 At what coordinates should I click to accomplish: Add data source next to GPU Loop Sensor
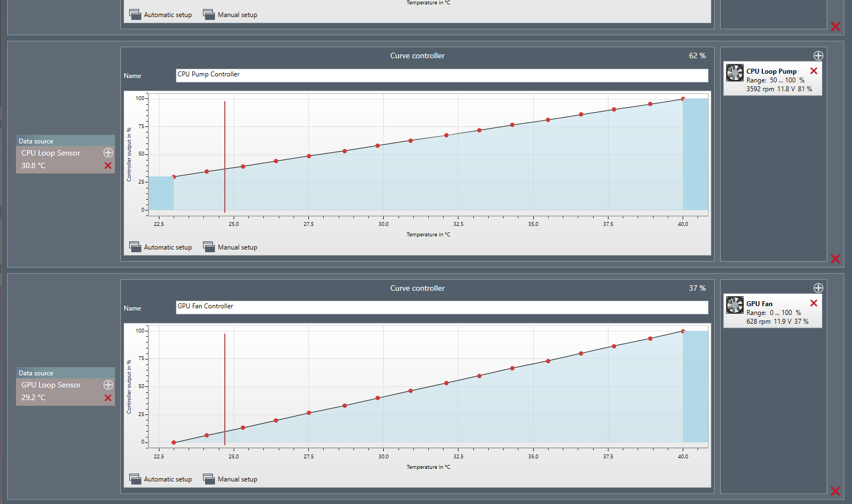[108, 385]
